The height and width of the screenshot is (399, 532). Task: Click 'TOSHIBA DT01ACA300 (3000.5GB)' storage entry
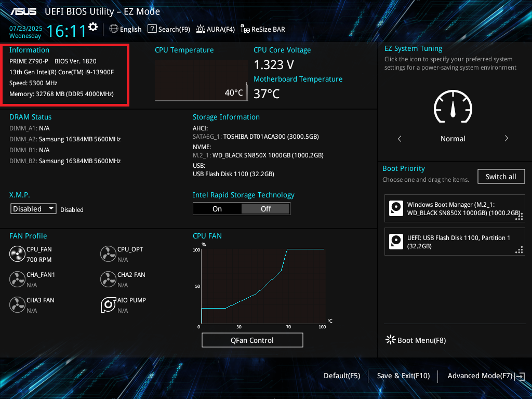[271, 137]
